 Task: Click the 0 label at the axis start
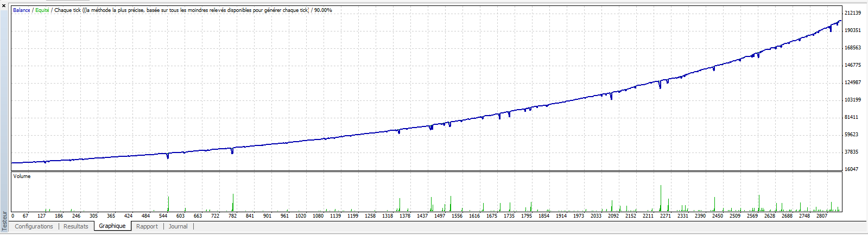point(12,216)
